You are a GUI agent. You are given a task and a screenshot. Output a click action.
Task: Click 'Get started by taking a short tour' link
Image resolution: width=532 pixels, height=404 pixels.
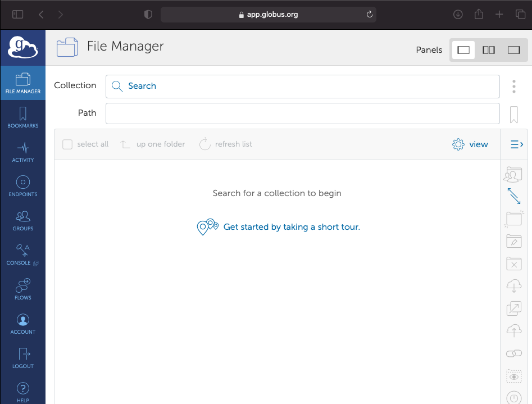291,227
